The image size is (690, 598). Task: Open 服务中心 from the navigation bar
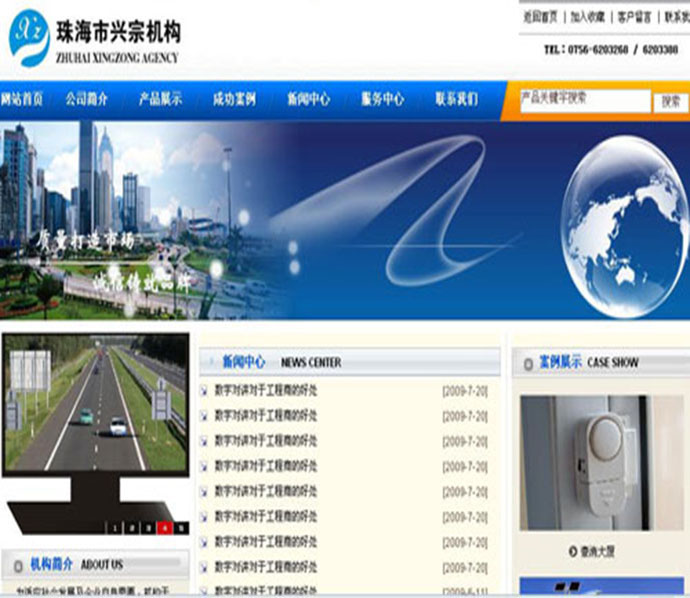[382, 100]
